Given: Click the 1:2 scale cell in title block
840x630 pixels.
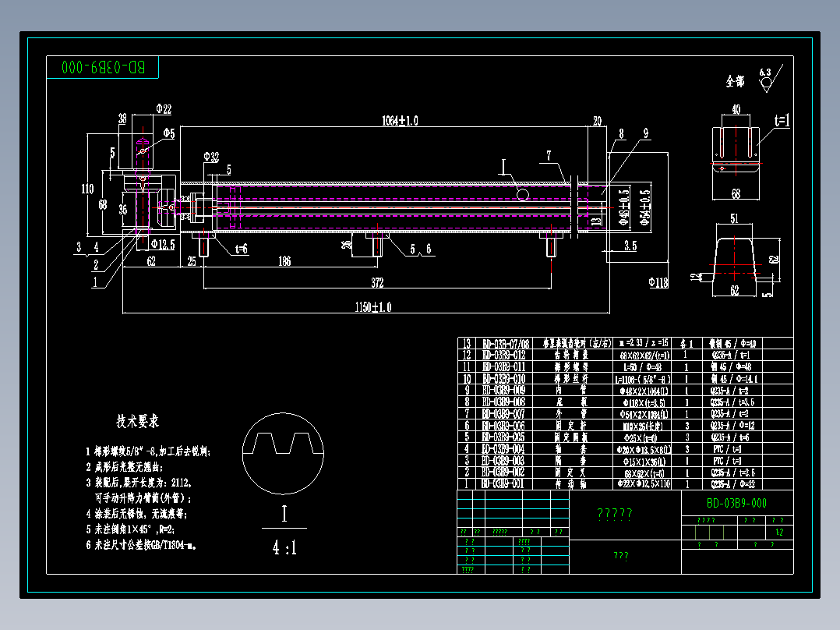Looking at the screenshot, I should click(779, 533).
